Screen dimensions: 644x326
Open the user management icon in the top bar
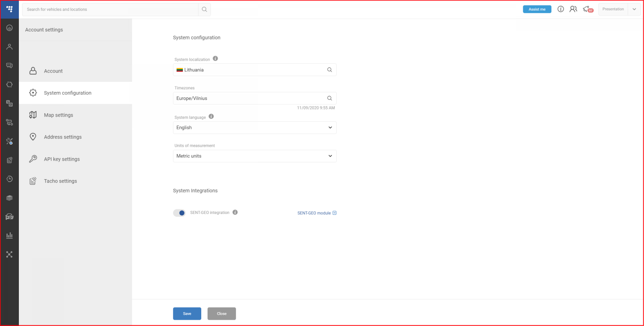pyautogui.click(x=573, y=9)
